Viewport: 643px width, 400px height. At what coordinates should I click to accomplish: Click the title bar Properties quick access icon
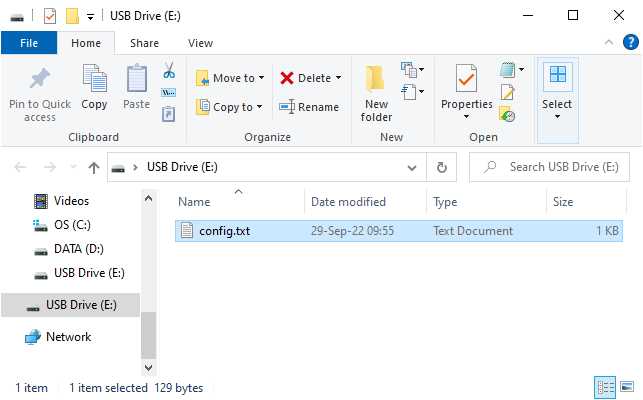pos(50,16)
